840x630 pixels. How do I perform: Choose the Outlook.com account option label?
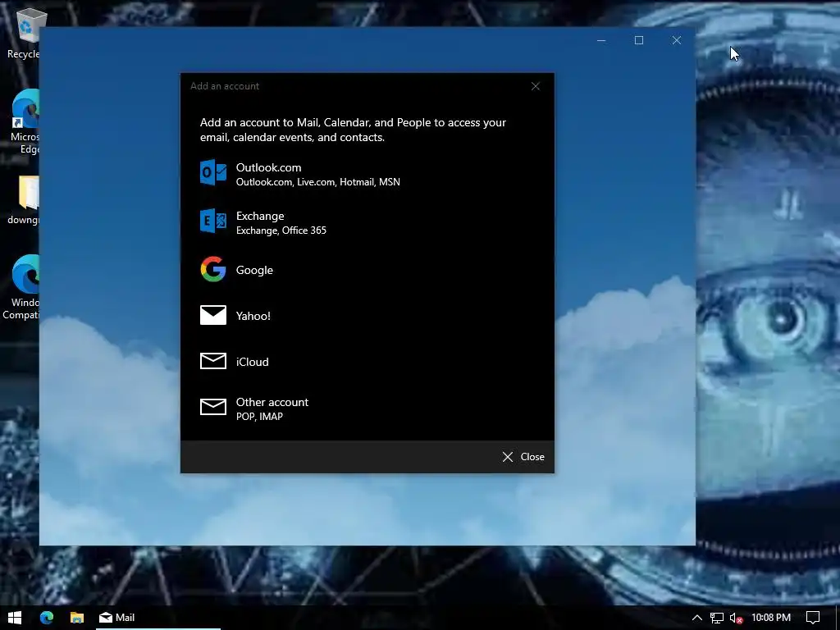(x=268, y=167)
